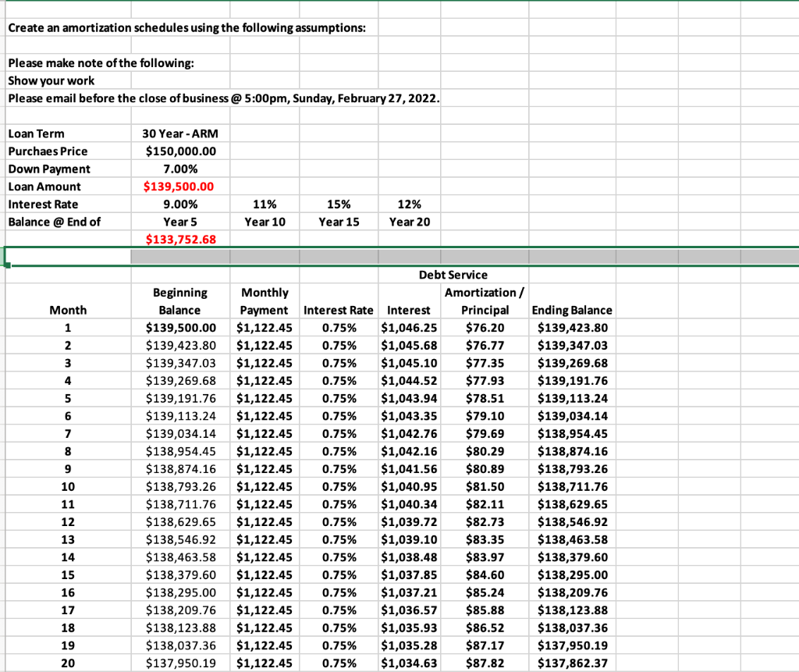The height and width of the screenshot is (672, 799).
Task: Select the 'Ending Balance' column header
Action: point(572,310)
